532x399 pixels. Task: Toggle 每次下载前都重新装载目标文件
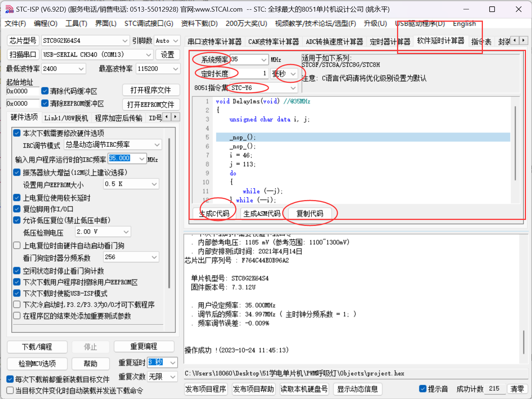pos(10,379)
